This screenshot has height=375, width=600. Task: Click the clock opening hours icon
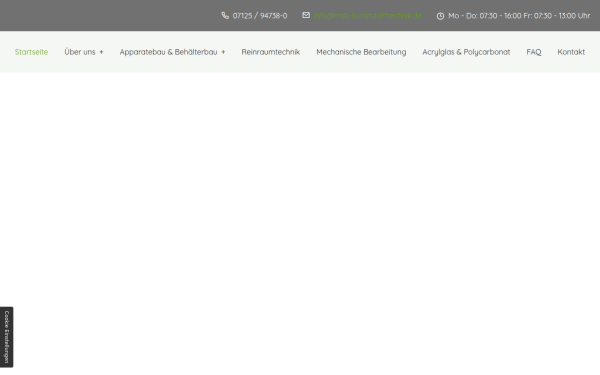440,16
